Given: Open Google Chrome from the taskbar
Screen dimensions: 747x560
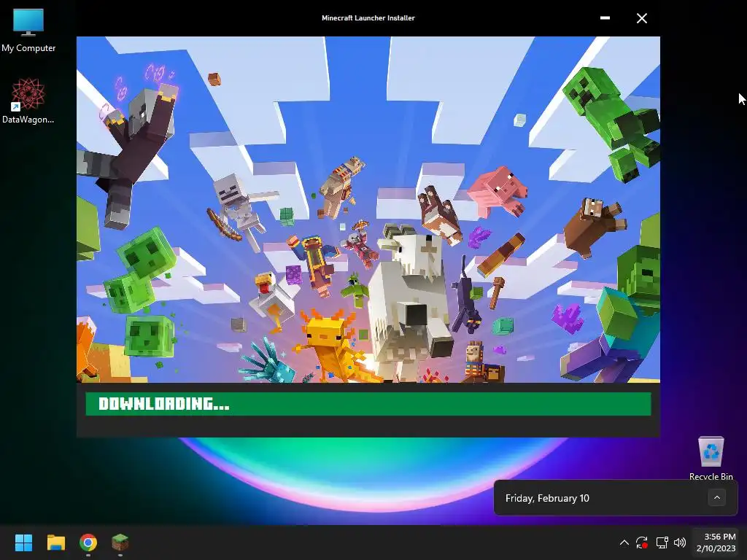Looking at the screenshot, I should point(88,542).
